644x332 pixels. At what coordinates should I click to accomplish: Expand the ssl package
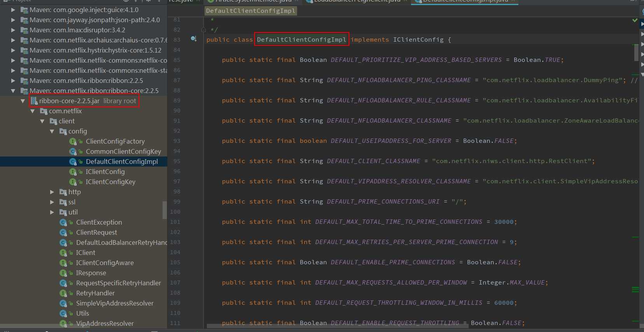(52, 202)
